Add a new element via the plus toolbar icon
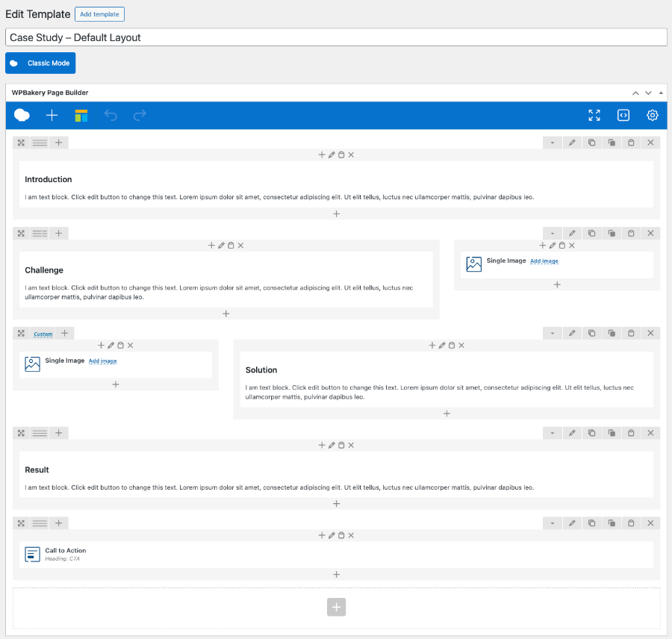The height and width of the screenshot is (639, 672). point(51,116)
